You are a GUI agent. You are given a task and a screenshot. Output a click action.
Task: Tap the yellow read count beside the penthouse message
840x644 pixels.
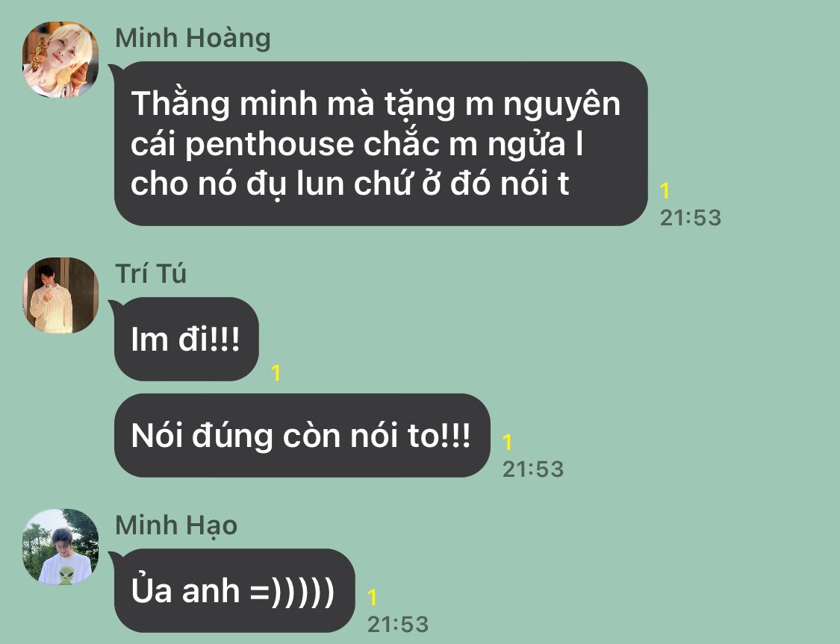pyautogui.click(x=665, y=190)
